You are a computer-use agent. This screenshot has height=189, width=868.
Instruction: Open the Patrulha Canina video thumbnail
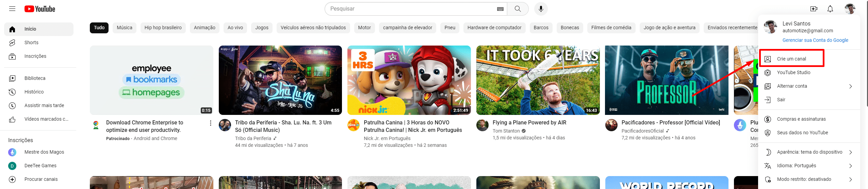pos(409,80)
